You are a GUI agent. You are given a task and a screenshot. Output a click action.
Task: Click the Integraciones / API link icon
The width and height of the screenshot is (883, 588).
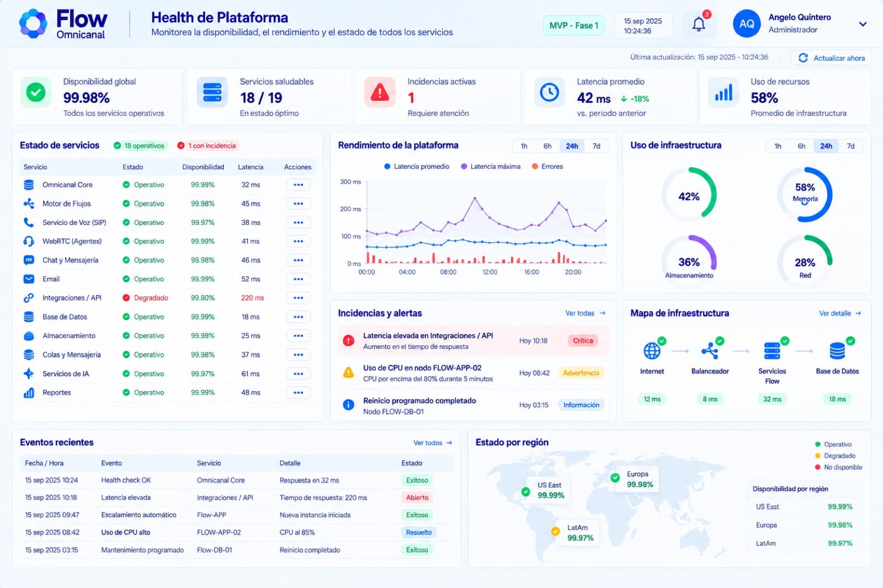tap(29, 298)
